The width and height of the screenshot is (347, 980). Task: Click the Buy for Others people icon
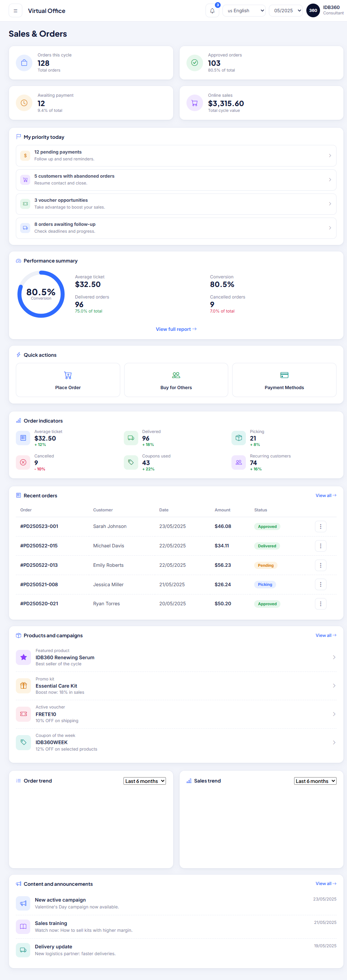(176, 375)
